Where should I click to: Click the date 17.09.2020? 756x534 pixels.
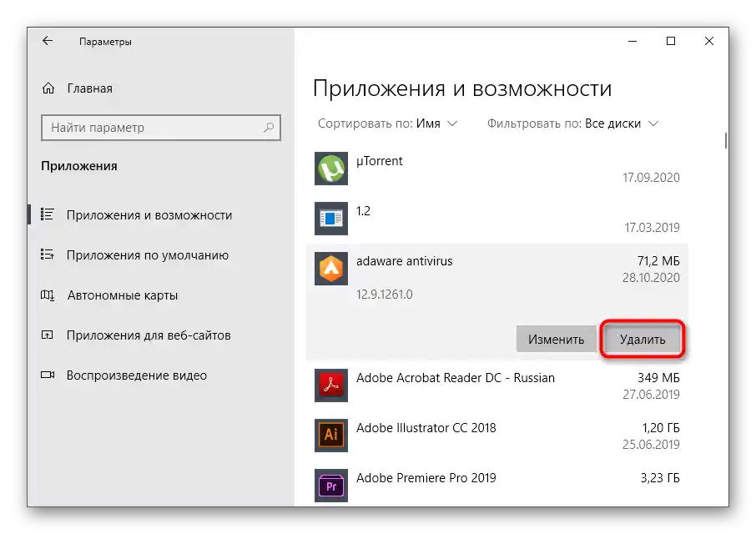(x=651, y=178)
